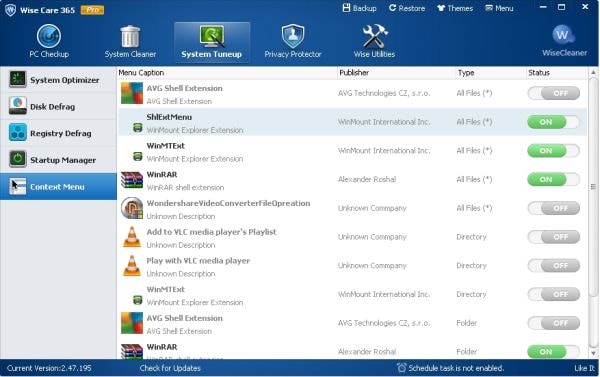This screenshot has height=377, width=600.
Task: Open the Menu dropdown in title bar
Action: [x=499, y=8]
